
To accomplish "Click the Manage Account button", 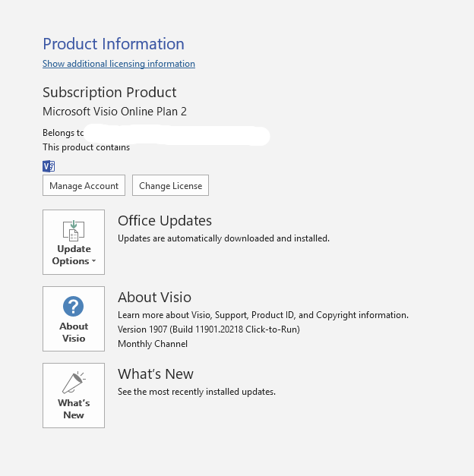I will click(x=84, y=185).
